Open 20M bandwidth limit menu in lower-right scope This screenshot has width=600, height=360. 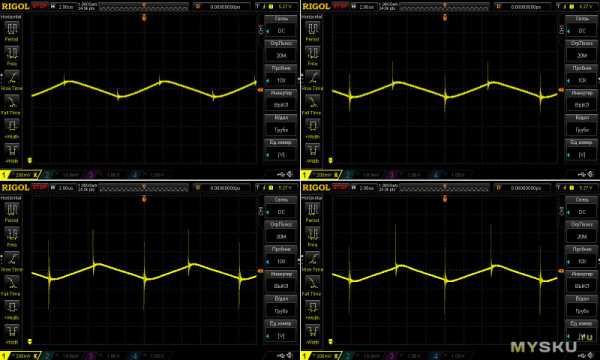click(581, 236)
